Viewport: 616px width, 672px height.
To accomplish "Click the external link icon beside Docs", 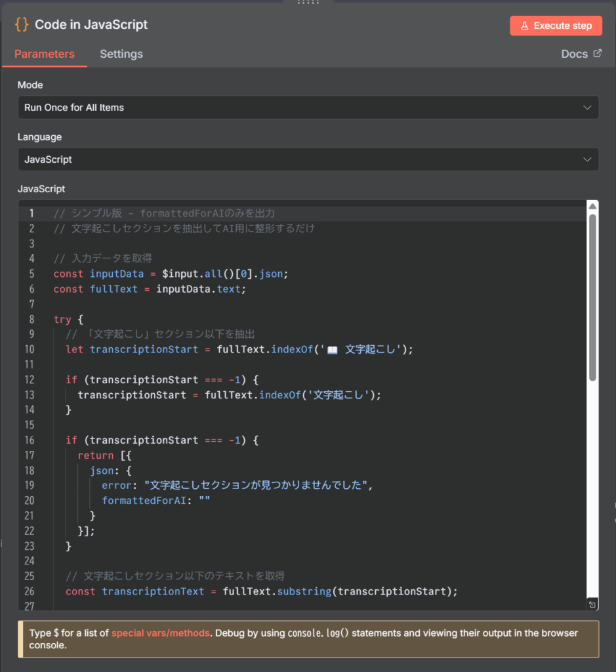I will point(597,54).
